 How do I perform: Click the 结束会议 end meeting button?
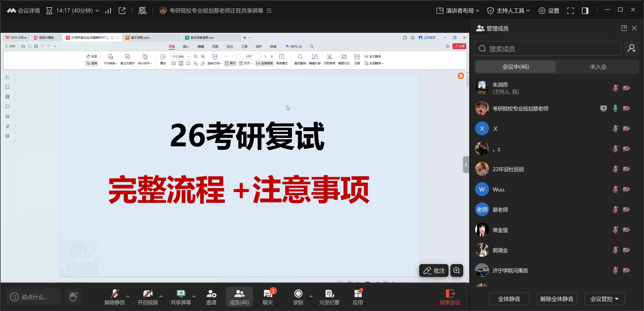[x=450, y=297]
